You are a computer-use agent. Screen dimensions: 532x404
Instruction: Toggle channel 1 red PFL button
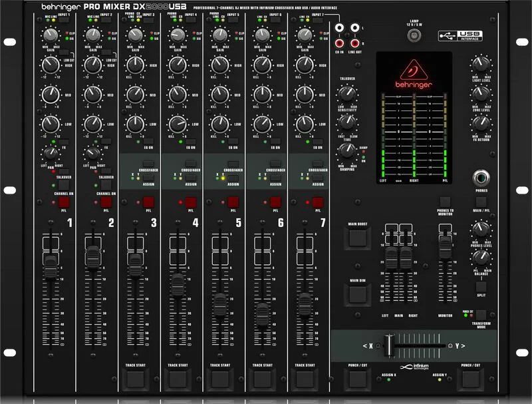coord(64,202)
